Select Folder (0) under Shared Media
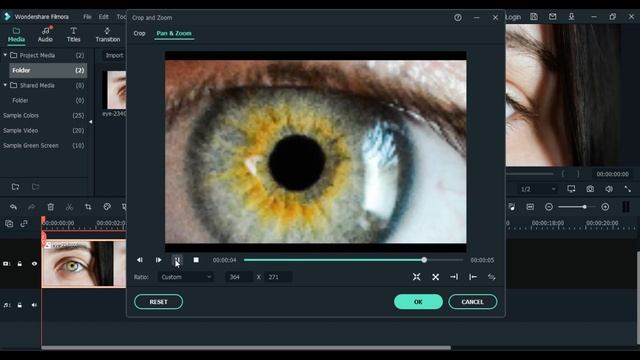The width and height of the screenshot is (640, 360). (x=48, y=100)
